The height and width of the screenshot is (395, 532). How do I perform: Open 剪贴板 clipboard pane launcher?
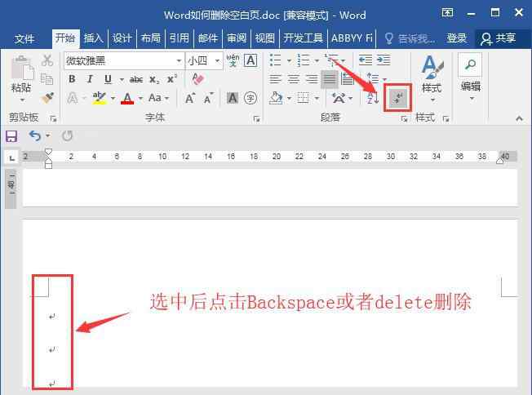point(53,119)
